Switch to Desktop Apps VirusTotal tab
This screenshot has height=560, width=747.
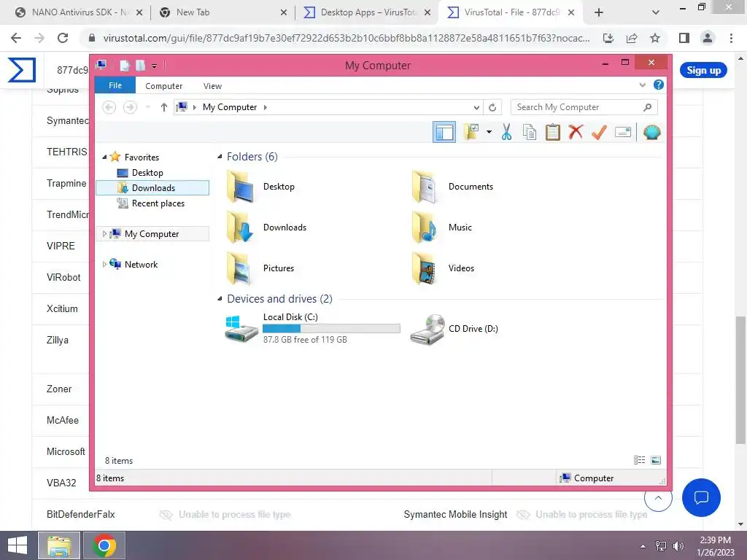pos(368,12)
